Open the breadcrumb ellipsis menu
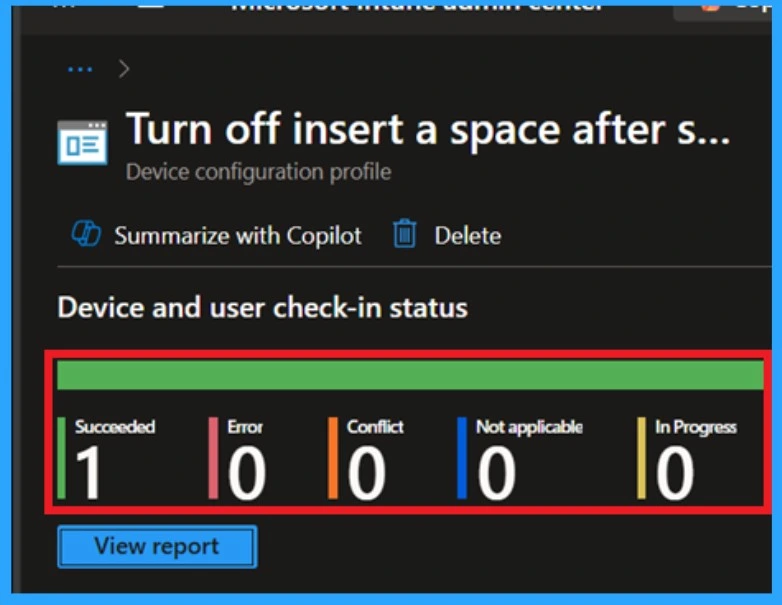This screenshot has height=605, width=782. [x=80, y=69]
